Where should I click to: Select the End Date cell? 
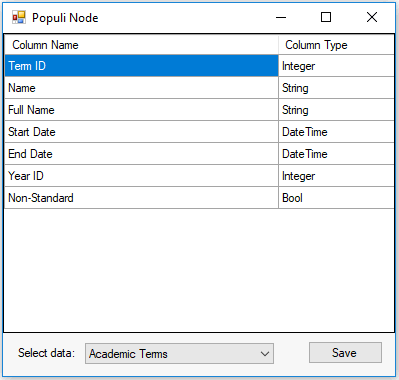pos(142,154)
